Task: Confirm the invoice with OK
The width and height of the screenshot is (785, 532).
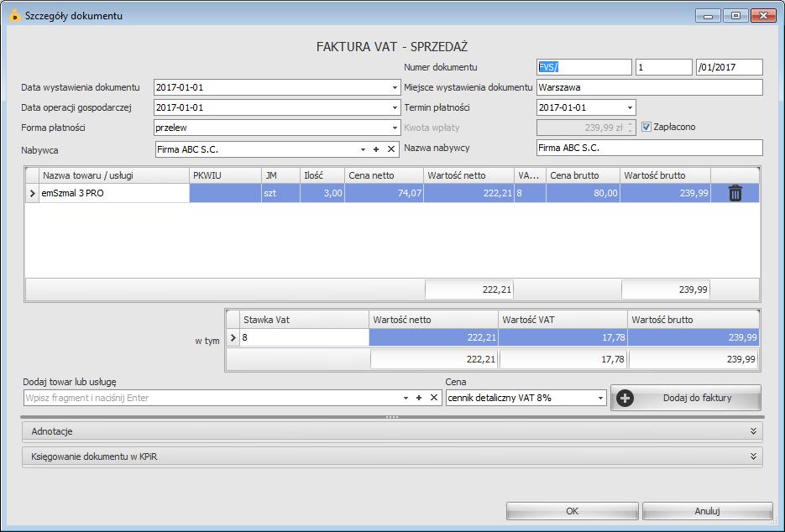Action: [573, 511]
